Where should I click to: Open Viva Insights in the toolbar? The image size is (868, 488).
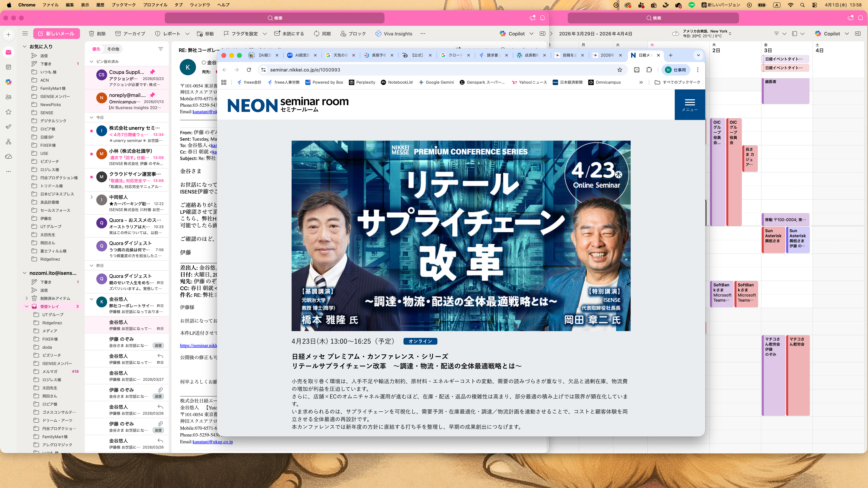tap(393, 34)
